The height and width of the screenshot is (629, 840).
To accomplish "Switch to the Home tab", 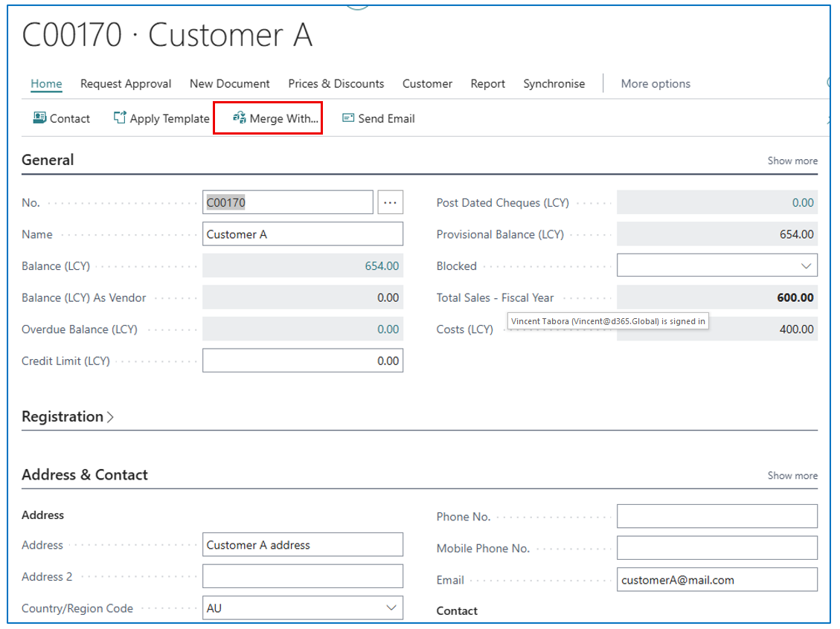I will point(46,84).
